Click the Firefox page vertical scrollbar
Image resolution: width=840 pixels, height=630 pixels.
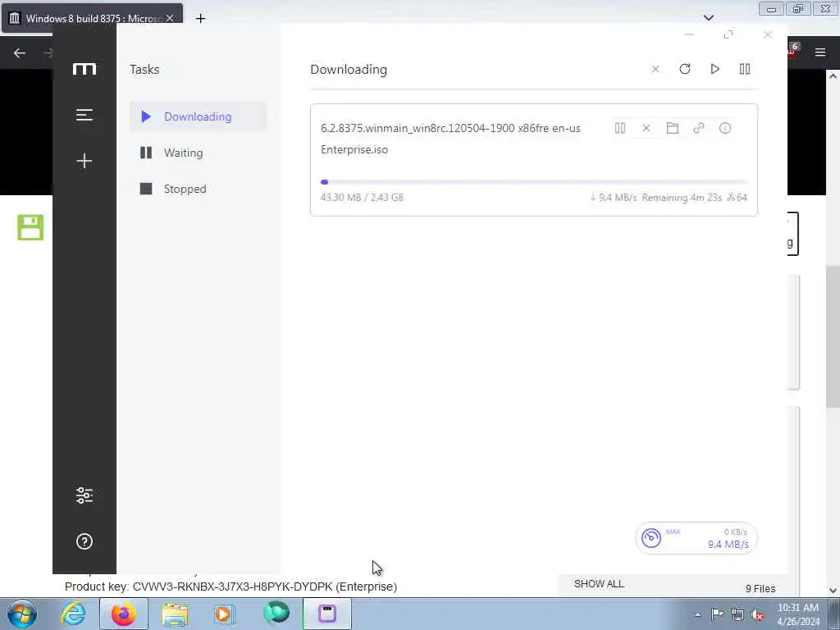click(833, 336)
